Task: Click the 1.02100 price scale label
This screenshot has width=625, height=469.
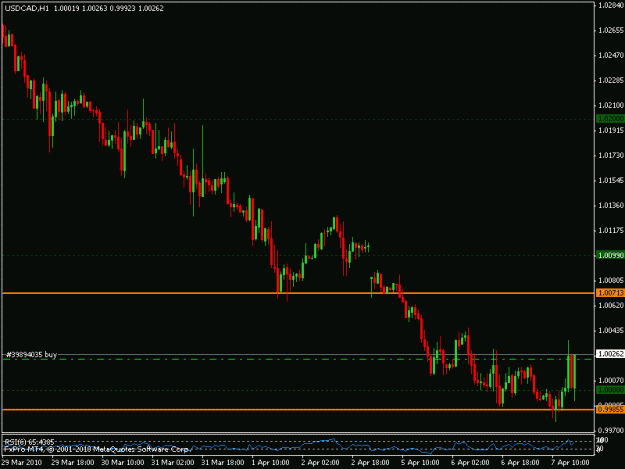Action: (611, 106)
